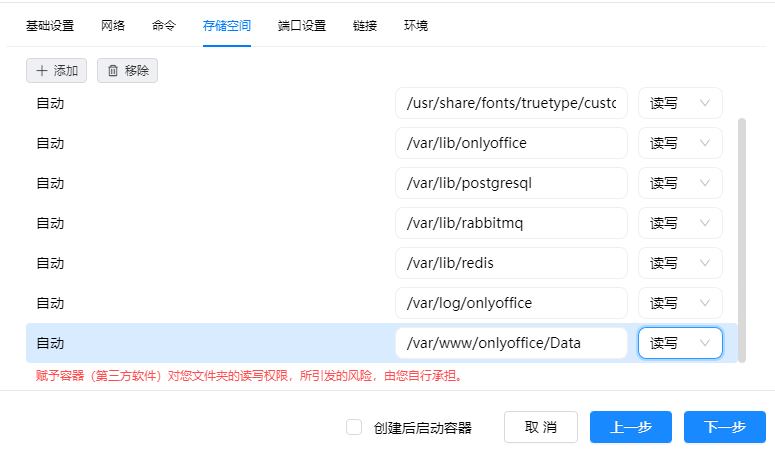Switch to the 基础设置 tab
The width and height of the screenshot is (775, 456).
pos(51,26)
